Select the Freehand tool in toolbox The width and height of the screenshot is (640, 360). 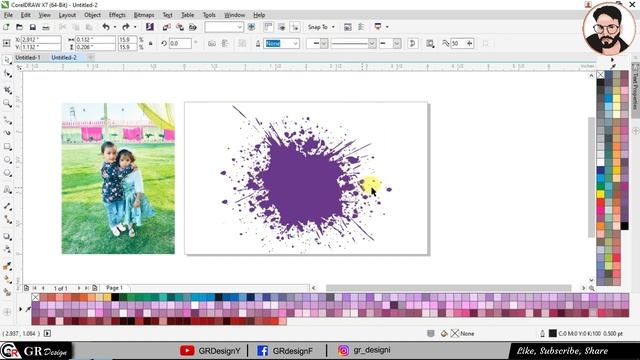[7, 120]
